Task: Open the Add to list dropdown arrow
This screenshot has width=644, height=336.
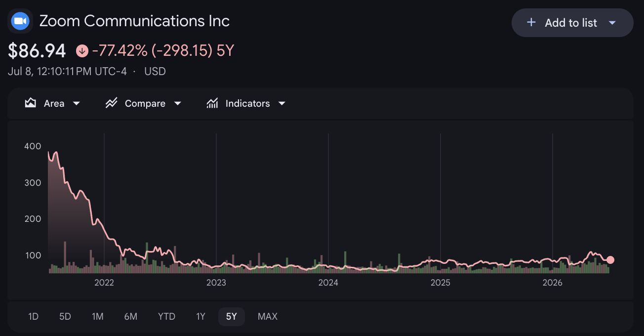Action: pos(612,23)
